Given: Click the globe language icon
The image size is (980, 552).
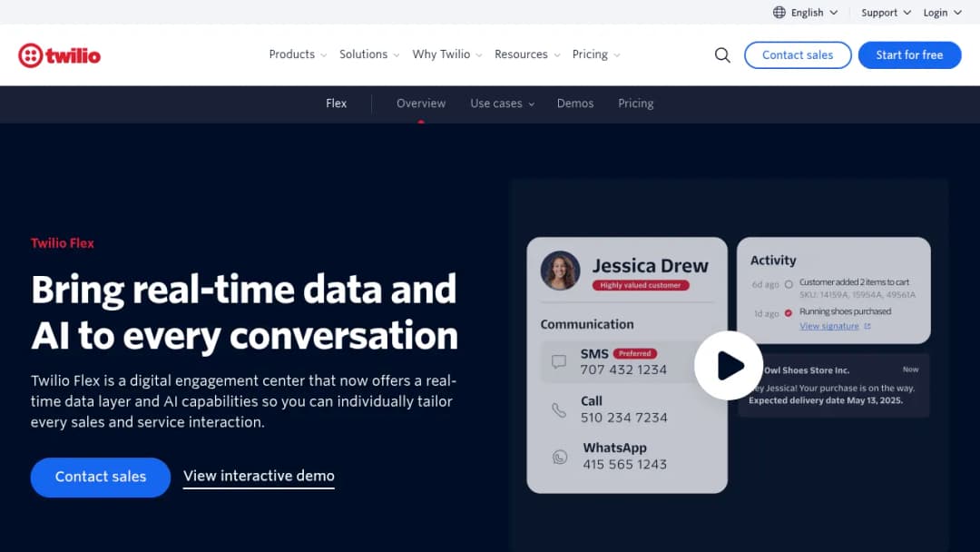Looking at the screenshot, I should tap(779, 13).
